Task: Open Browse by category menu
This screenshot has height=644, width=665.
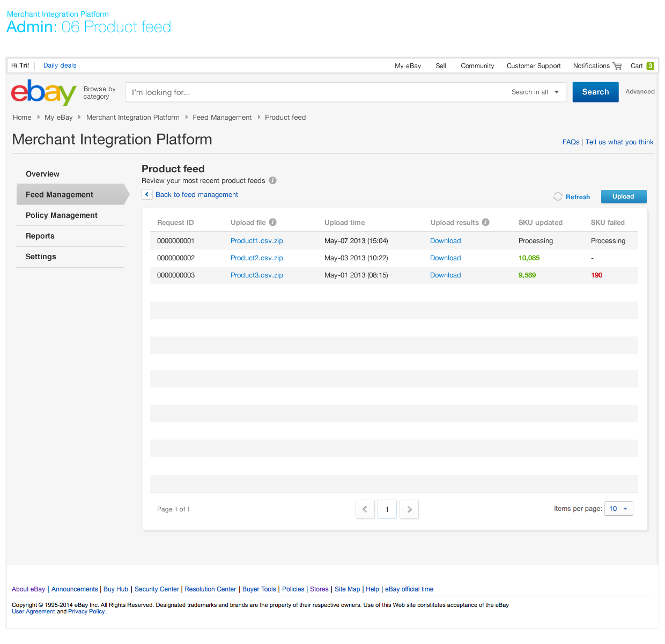Action: [x=99, y=93]
